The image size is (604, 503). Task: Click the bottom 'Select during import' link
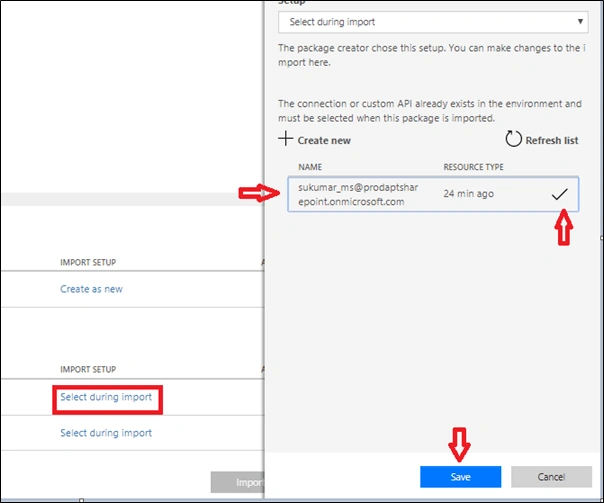(x=106, y=433)
